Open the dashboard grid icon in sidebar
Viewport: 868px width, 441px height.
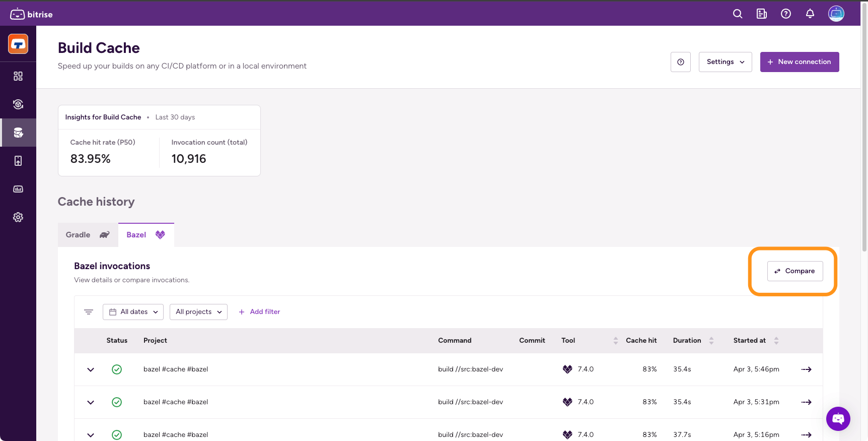(x=18, y=76)
